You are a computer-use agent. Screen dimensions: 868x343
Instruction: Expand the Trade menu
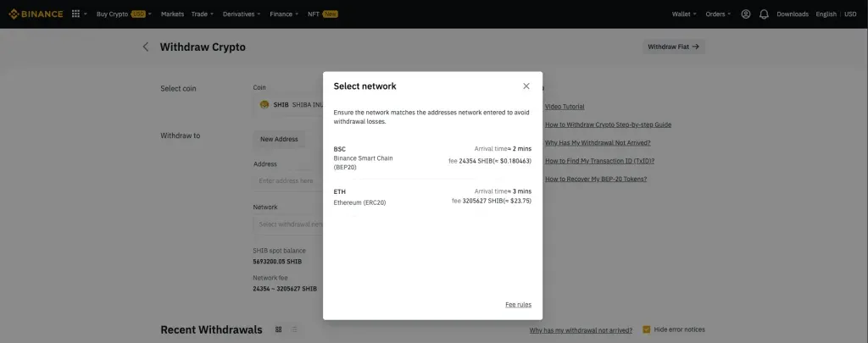point(202,14)
